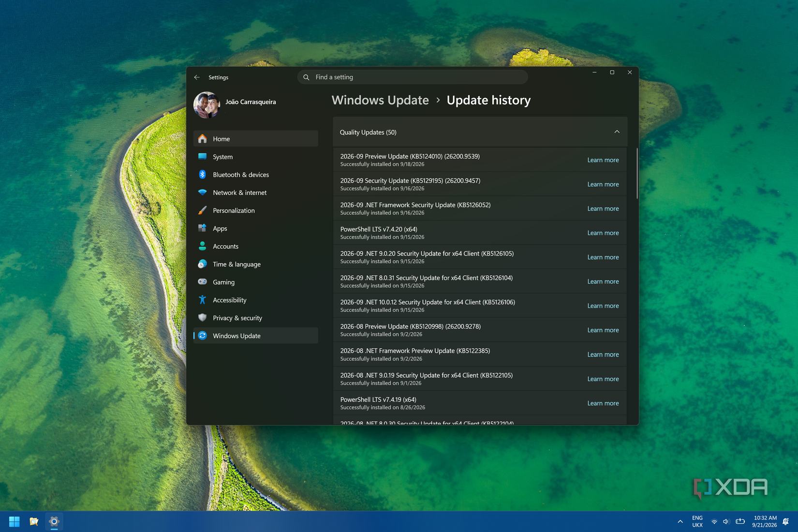The image size is (798, 532).
Task: Click the 2026-09 Preview Update (KB5124010) row title
Action: pyautogui.click(x=410, y=156)
